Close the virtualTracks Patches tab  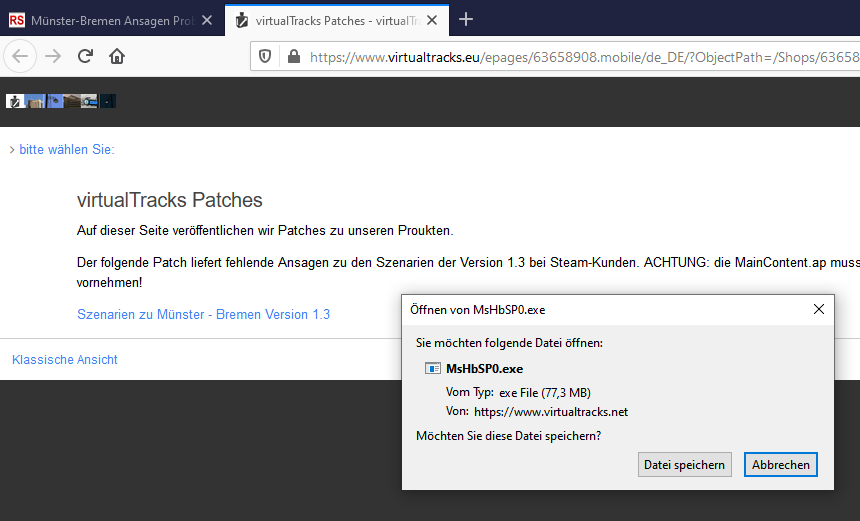point(434,20)
